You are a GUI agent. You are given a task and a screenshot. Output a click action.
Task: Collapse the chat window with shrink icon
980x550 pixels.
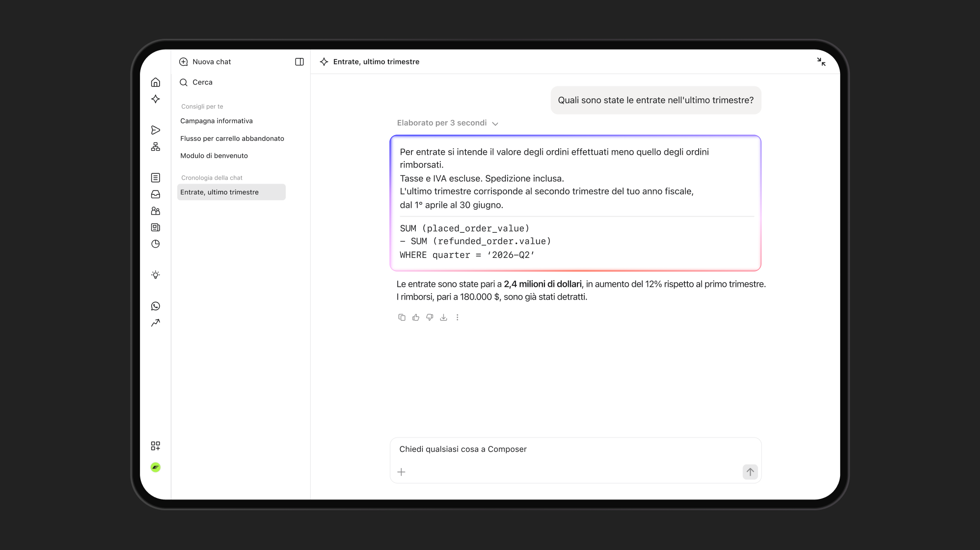pos(821,62)
